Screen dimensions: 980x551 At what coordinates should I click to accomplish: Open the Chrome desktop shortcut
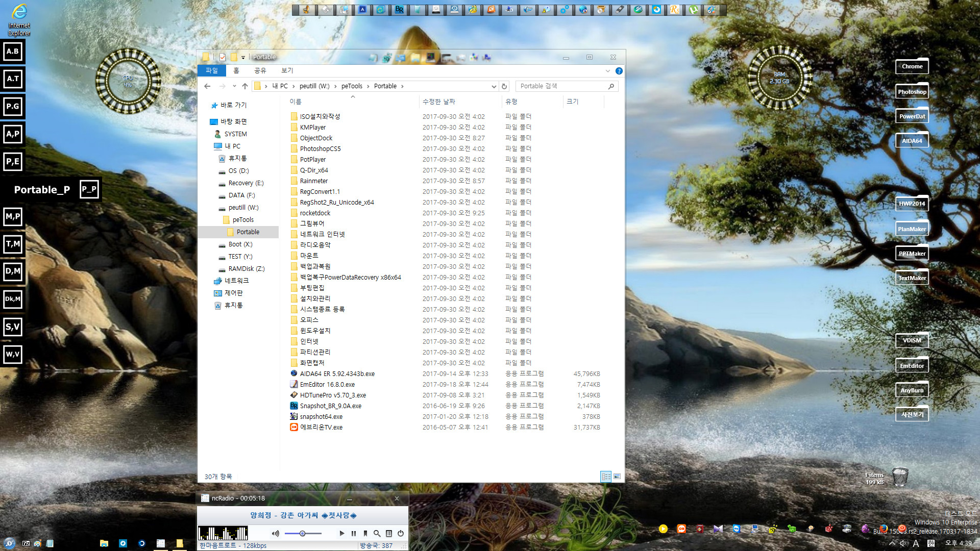tap(912, 66)
